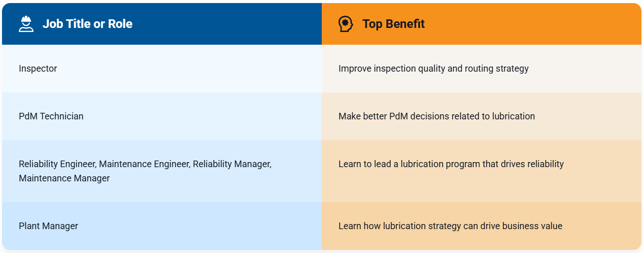
Task: Select the Top Benefit column header
Action: tap(393, 24)
